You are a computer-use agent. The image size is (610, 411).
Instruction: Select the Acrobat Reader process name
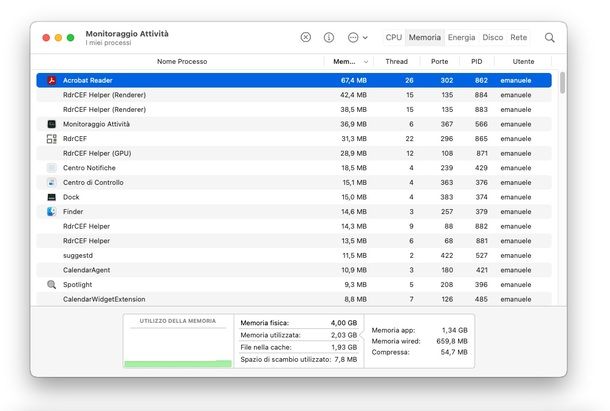pos(88,80)
